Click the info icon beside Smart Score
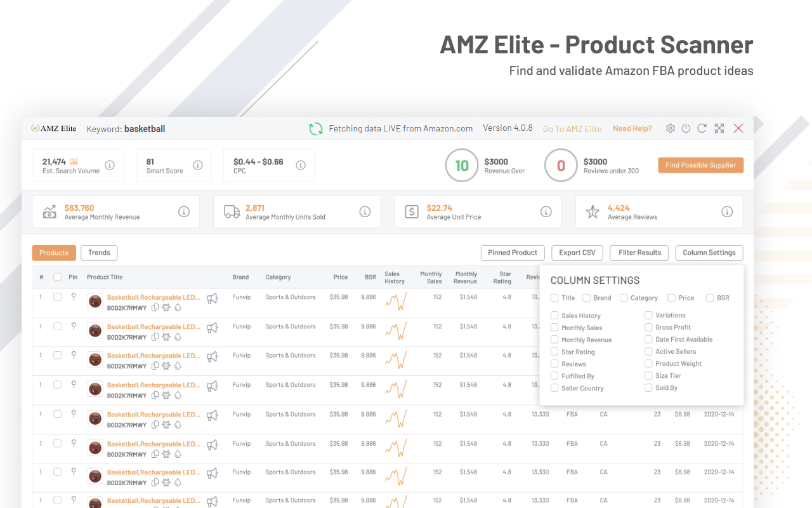The height and width of the screenshot is (508, 812). point(198,165)
